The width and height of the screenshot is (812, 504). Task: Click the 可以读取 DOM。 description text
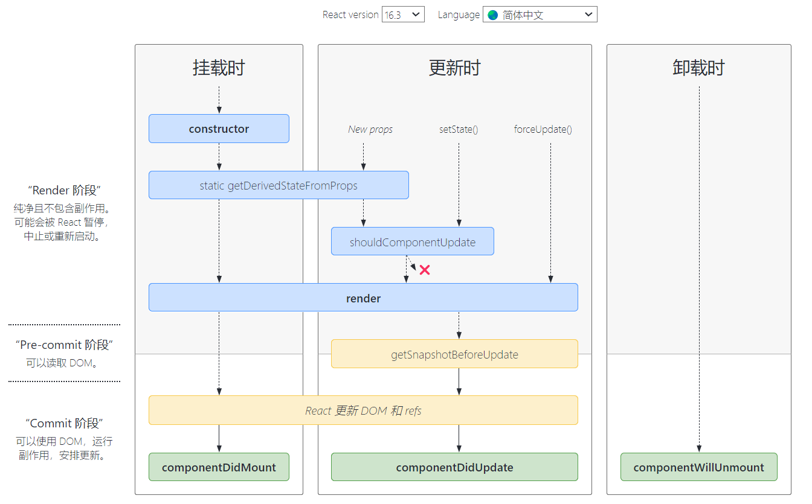[62, 363]
